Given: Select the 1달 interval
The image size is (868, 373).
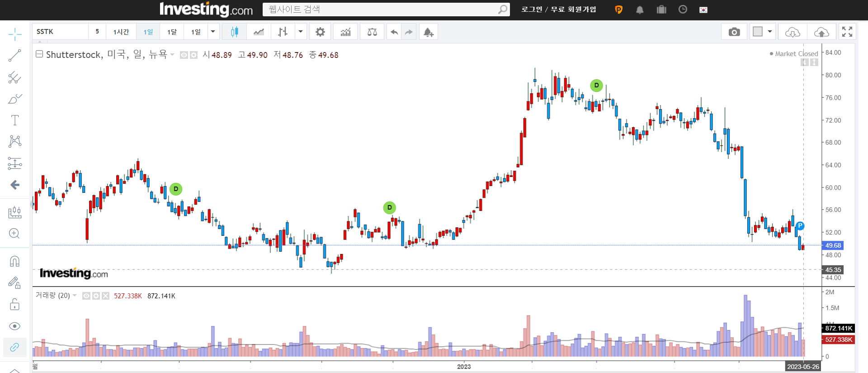Looking at the screenshot, I should click(x=172, y=32).
